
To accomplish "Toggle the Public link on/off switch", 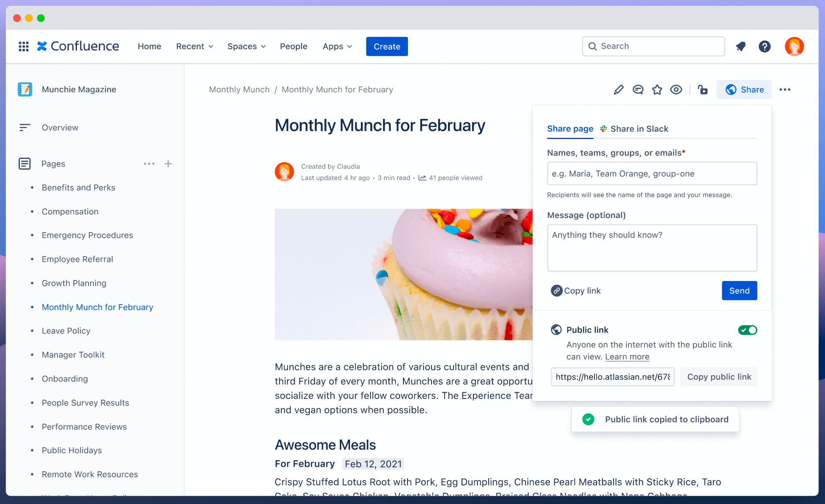I will tap(748, 330).
